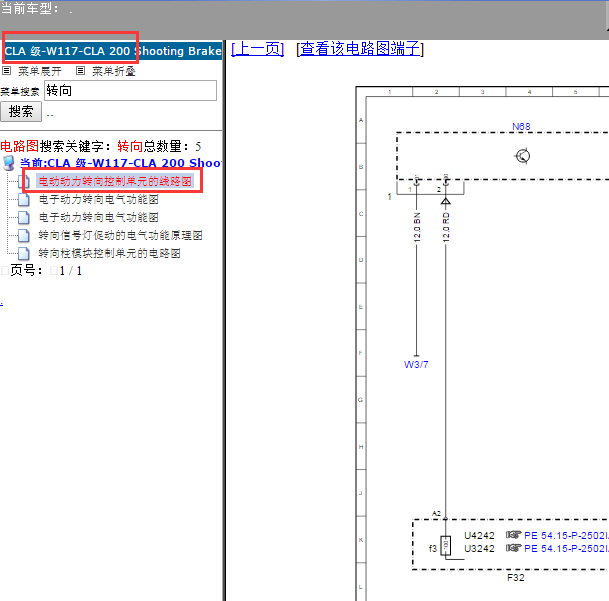Click the 菜单展开 list icon
This screenshot has height=601, width=609.
[7, 70]
